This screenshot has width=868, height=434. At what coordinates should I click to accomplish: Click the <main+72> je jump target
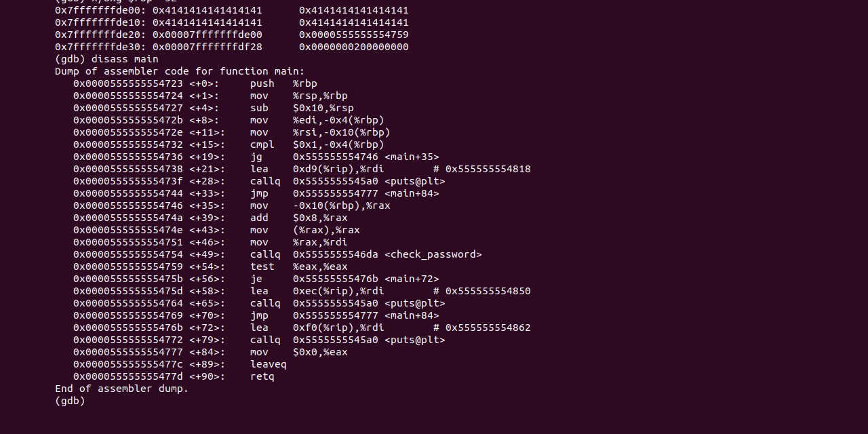click(412, 279)
